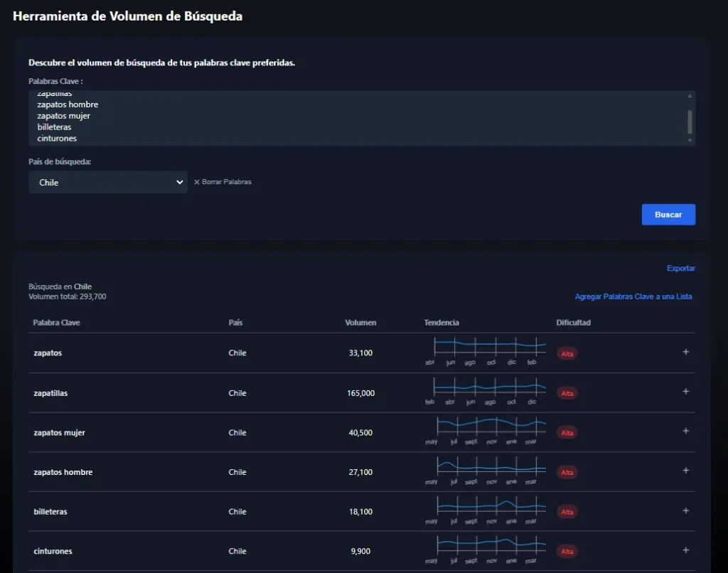Click the Exportar link
The image size is (728, 573).
pyautogui.click(x=680, y=268)
